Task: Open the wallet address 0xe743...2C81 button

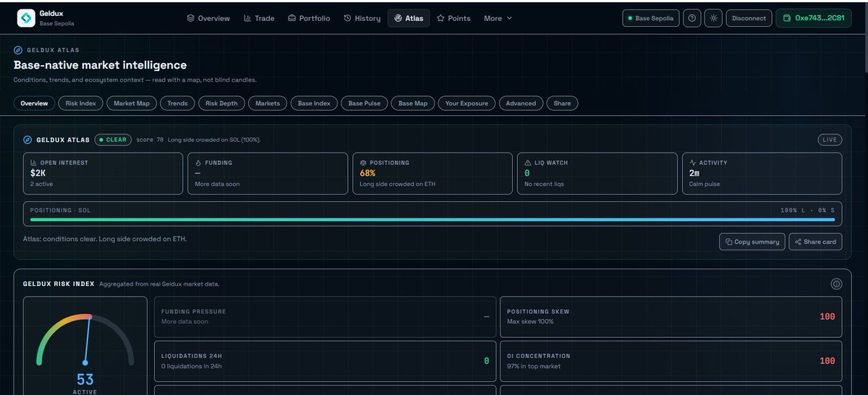Action: [814, 18]
